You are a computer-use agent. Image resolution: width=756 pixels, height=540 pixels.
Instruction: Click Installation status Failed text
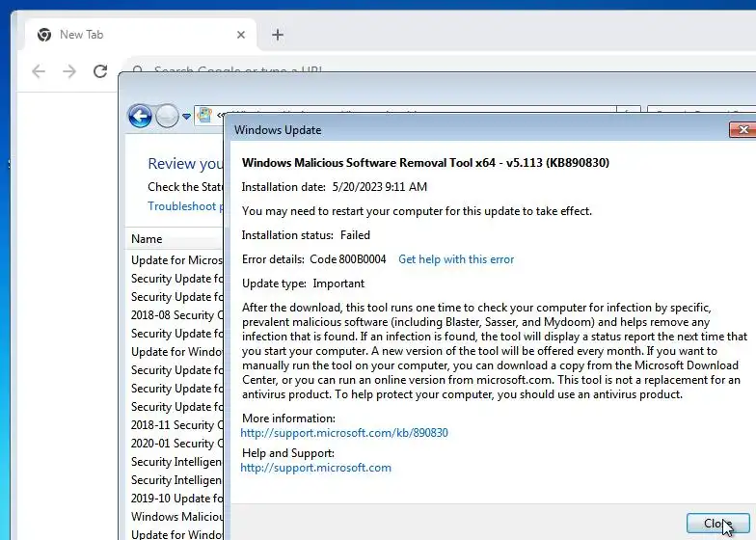click(306, 235)
